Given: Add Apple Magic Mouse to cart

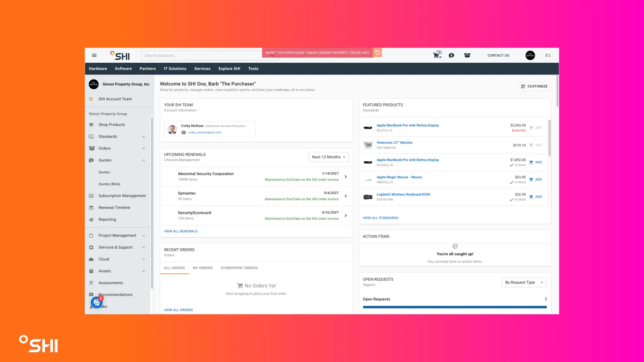Looking at the screenshot, I should coord(536,179).
